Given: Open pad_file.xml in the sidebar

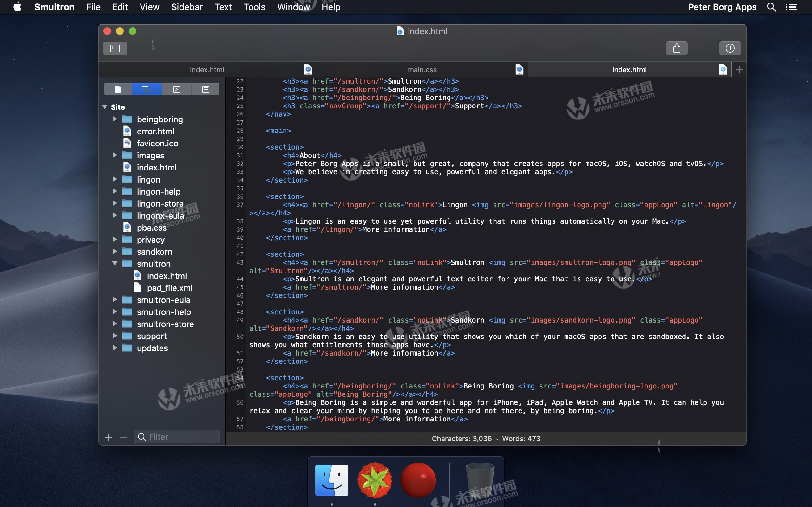Looking at the screenshot, I should coord(169,288).
